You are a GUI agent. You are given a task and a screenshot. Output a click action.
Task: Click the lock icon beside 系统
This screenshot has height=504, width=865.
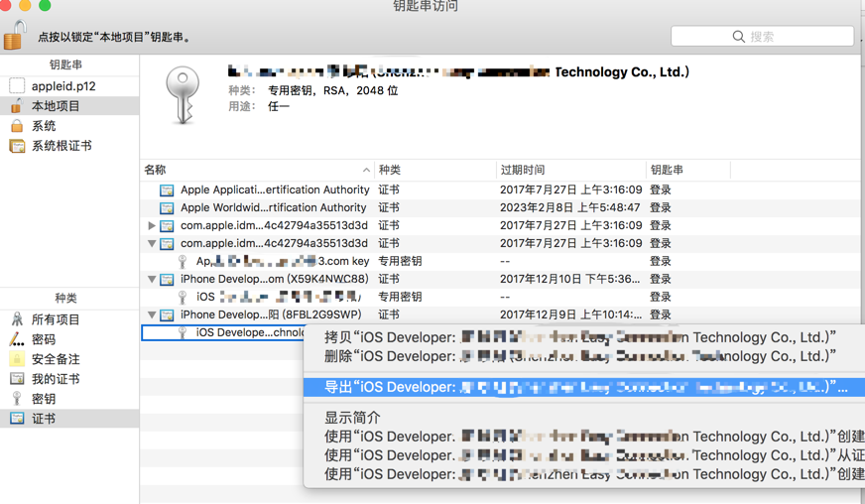17,126
